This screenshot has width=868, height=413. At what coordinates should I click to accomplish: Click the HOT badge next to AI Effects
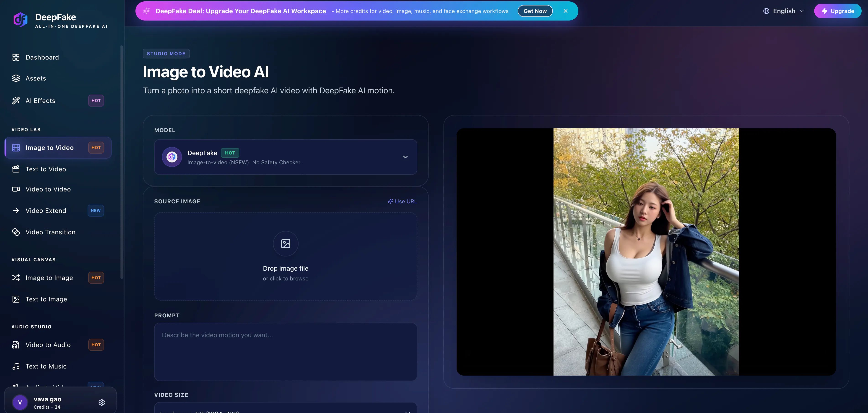96,100
